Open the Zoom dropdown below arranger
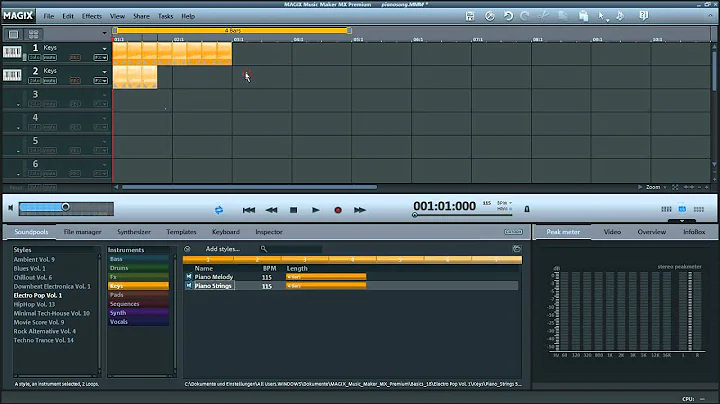The height and width of the screenshot is (404, 720). pyautogui.click(x=656, y=187)
